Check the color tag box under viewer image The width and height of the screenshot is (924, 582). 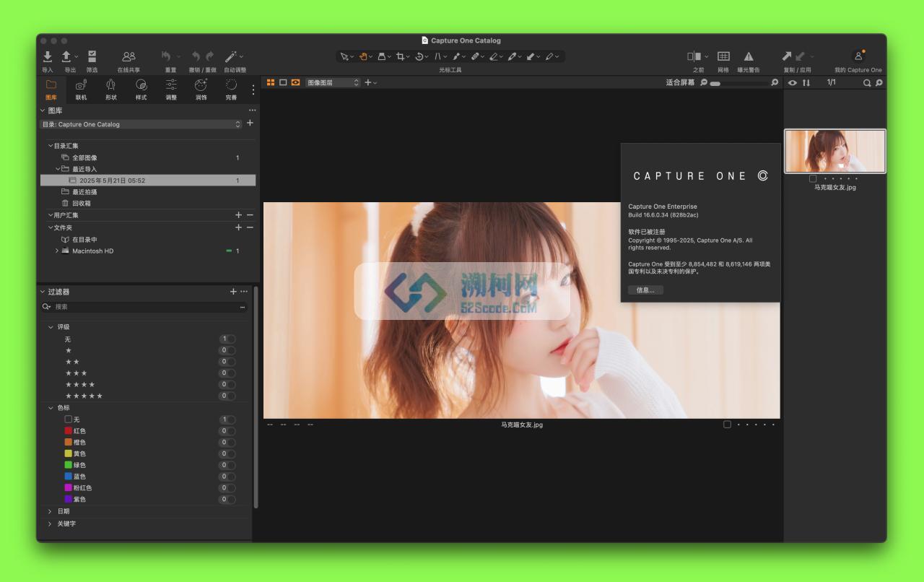[x=727, y=425]
